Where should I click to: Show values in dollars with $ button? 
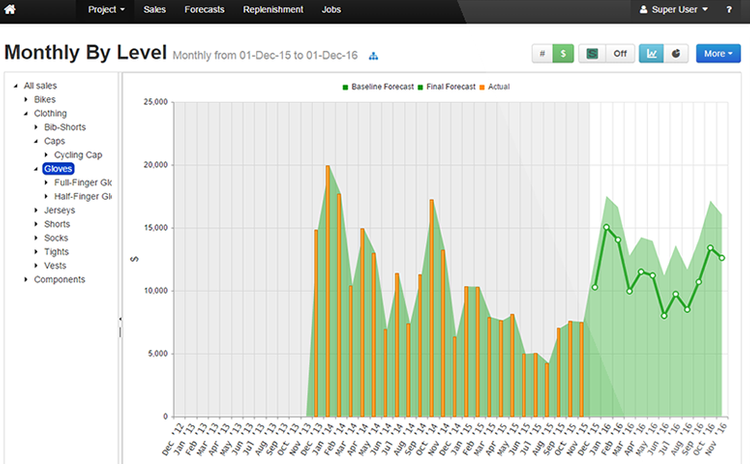pos(563,54)
